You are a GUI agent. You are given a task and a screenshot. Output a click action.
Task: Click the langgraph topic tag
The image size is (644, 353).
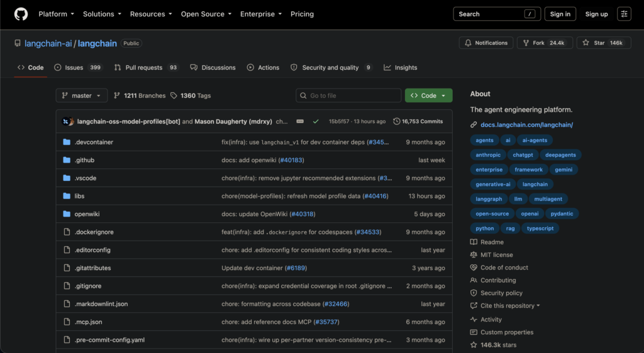point(489,199)
